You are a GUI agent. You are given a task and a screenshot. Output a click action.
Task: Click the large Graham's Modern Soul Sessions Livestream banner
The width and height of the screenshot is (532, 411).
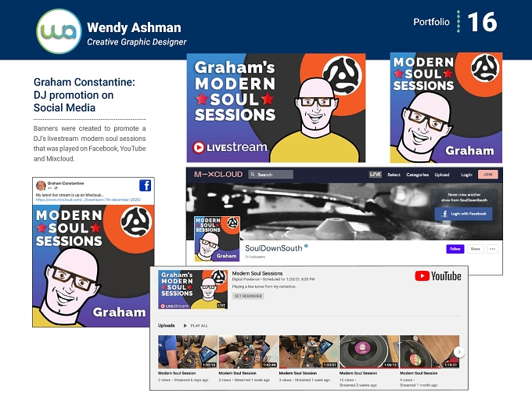(276, 107)
